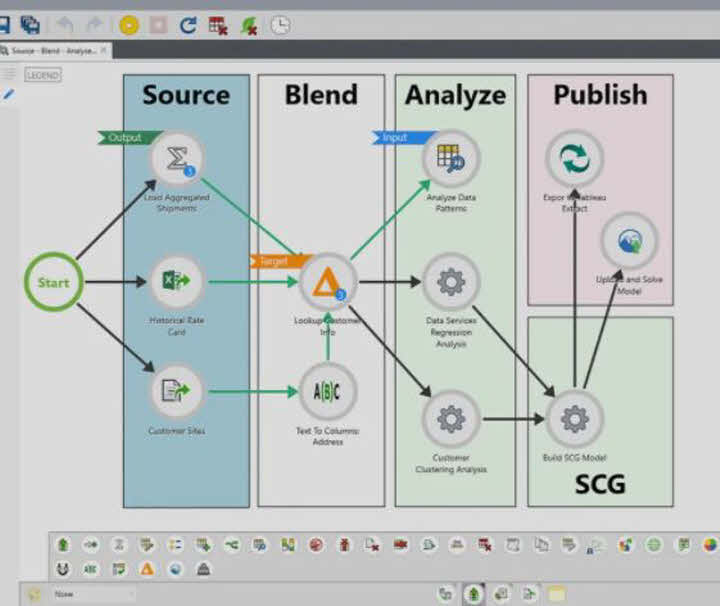Screen dimensions: 720x606
Task: Pick the magnet icon in the palette
Action: click(x=62, y=569)
